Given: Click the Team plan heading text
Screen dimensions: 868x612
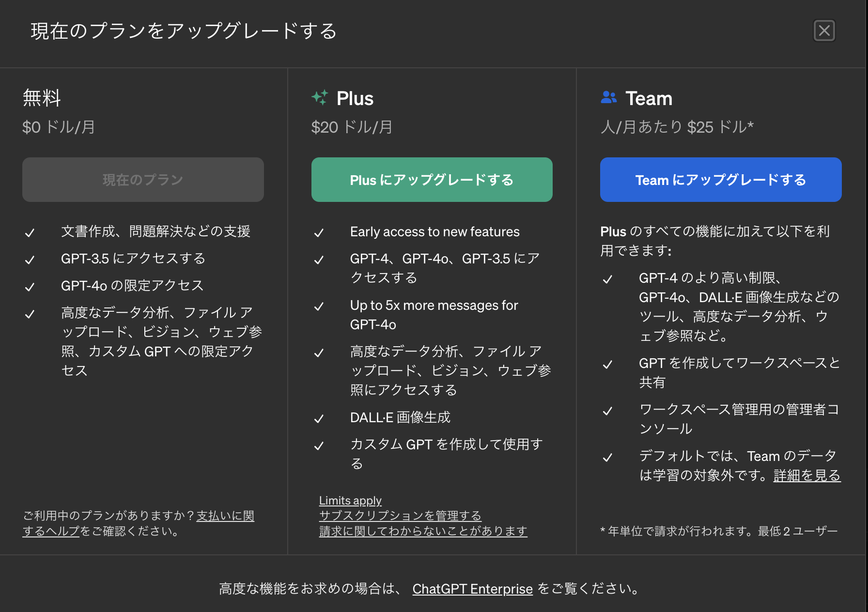Looking at the screenshot, I should [x=649, y=98].
